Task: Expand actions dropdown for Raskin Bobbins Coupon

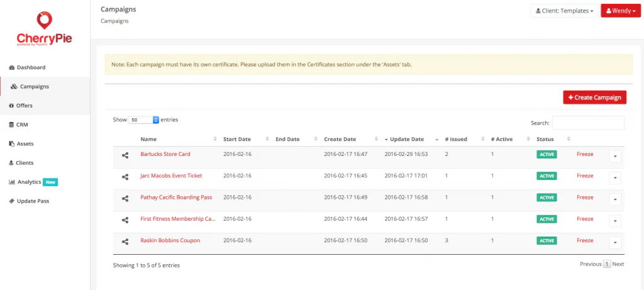Action: coord(615,243)
